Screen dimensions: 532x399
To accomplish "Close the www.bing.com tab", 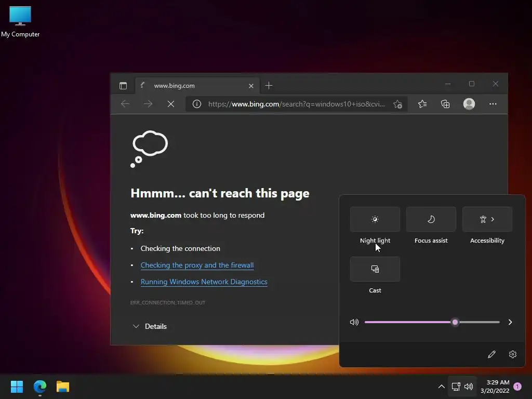I will coord(251,86).
